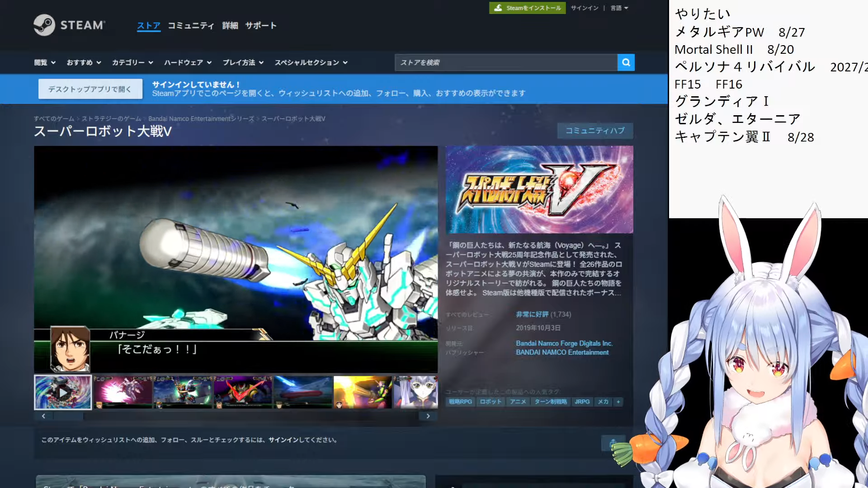Select the battleship in space screenshot thumbnail

click(x=303, y=392)
